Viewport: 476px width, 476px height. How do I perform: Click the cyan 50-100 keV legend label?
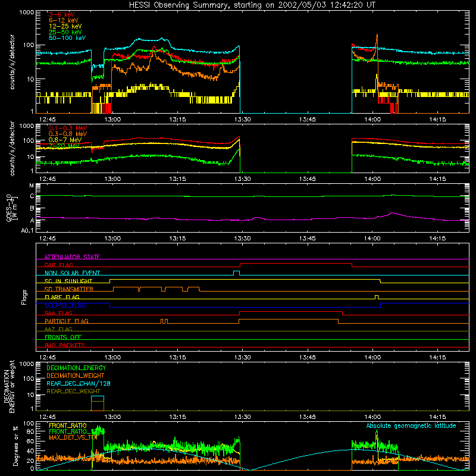pos(67,38)
